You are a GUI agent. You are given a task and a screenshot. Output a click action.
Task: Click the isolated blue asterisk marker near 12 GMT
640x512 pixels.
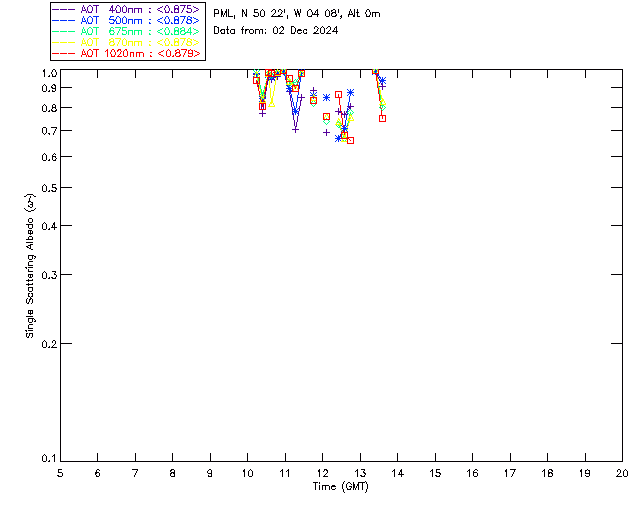326,98
